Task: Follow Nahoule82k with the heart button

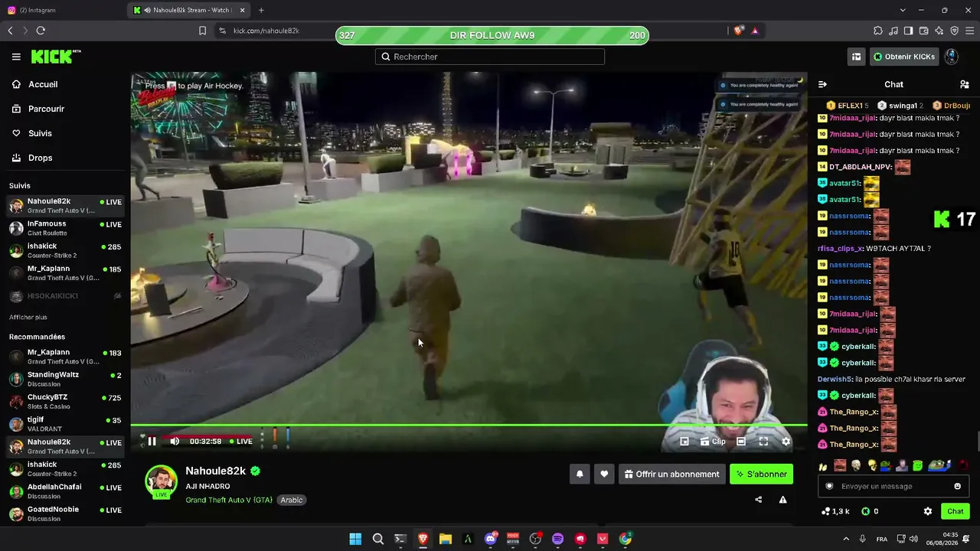Action: tap(604, 474)
